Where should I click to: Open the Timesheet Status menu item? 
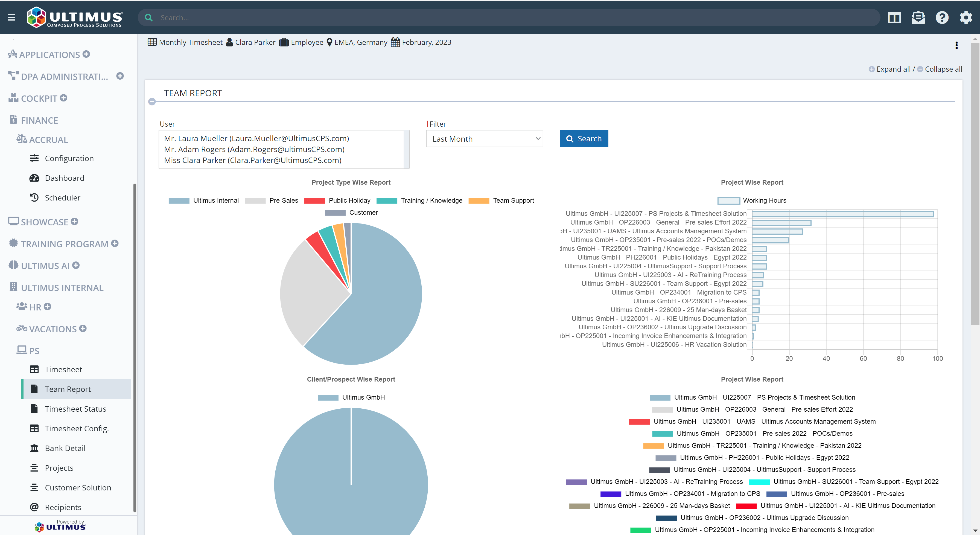(x=76, y=409)
